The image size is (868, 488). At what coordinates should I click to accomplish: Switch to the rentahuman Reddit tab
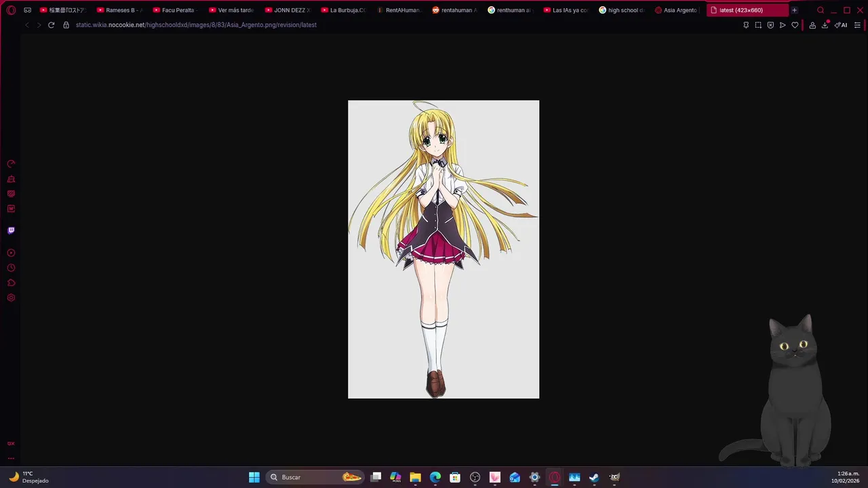click(455, 10)
